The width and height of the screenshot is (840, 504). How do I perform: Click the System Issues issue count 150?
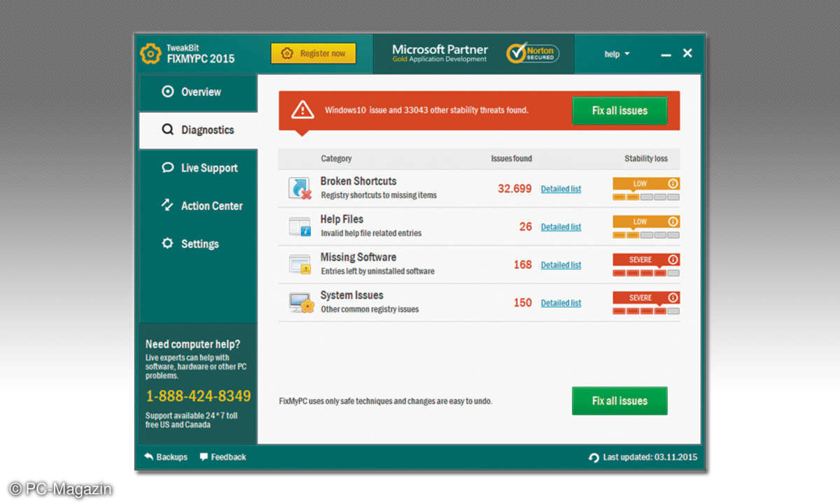pyautogui.click(x=523, y=303)
